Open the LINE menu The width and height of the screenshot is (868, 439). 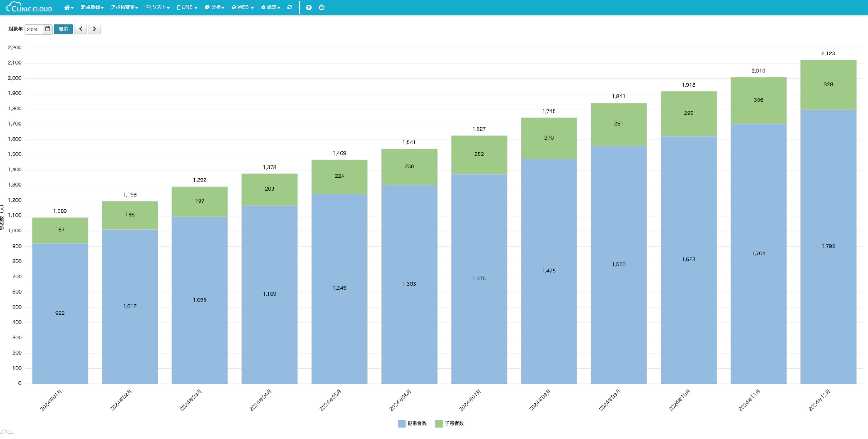[187, 7]
